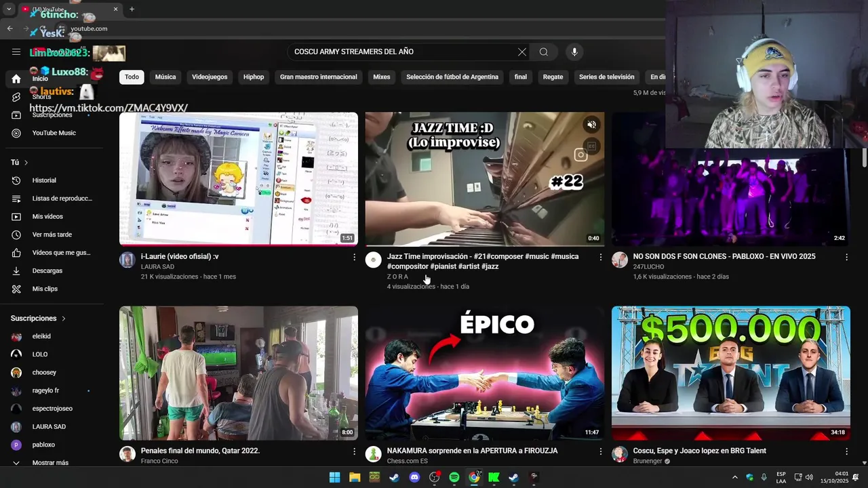
Task: Open Spotify from the taskbar
Action: pyautogui.click(x=454, y=477)
